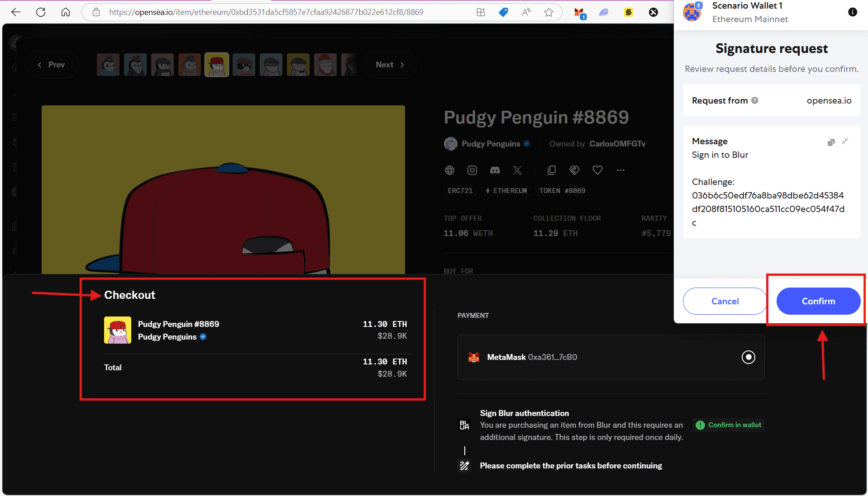The width and height of the screenshot is (868, 496).
Task: Open the Pudgy Penguins X profile icon
Action: (517, 170)
